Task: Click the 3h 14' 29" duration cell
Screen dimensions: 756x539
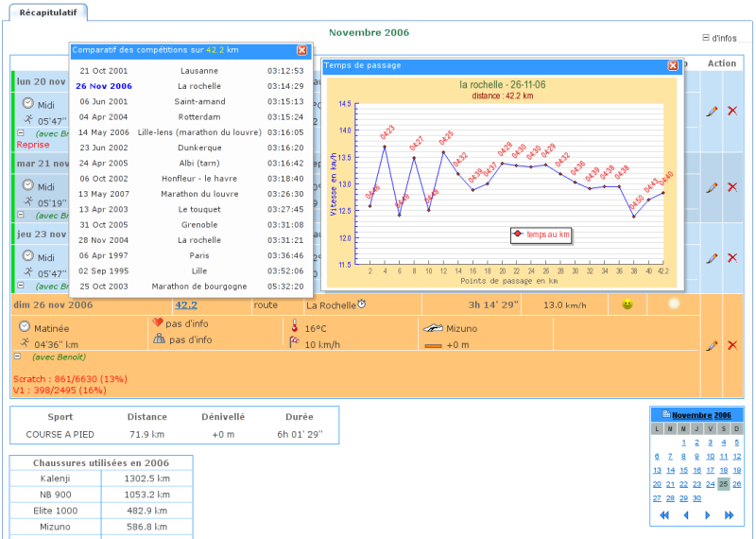Action: [492, 305]
